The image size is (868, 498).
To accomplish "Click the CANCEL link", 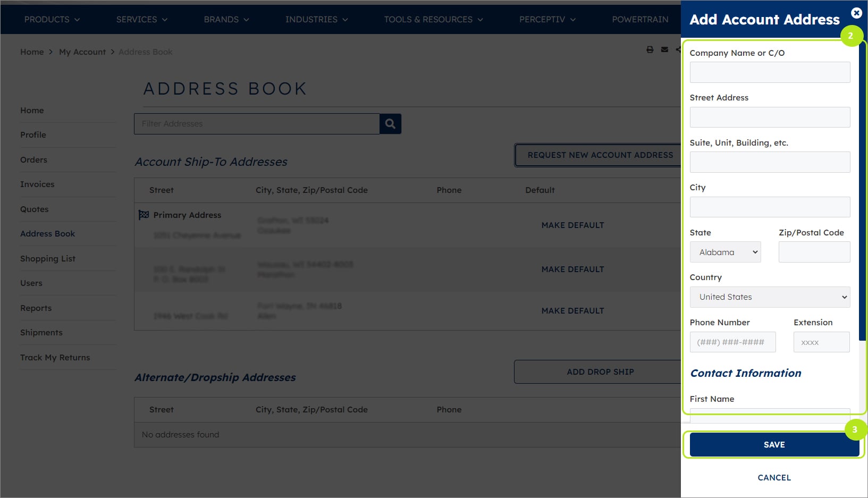I will [x=774, y=478].
